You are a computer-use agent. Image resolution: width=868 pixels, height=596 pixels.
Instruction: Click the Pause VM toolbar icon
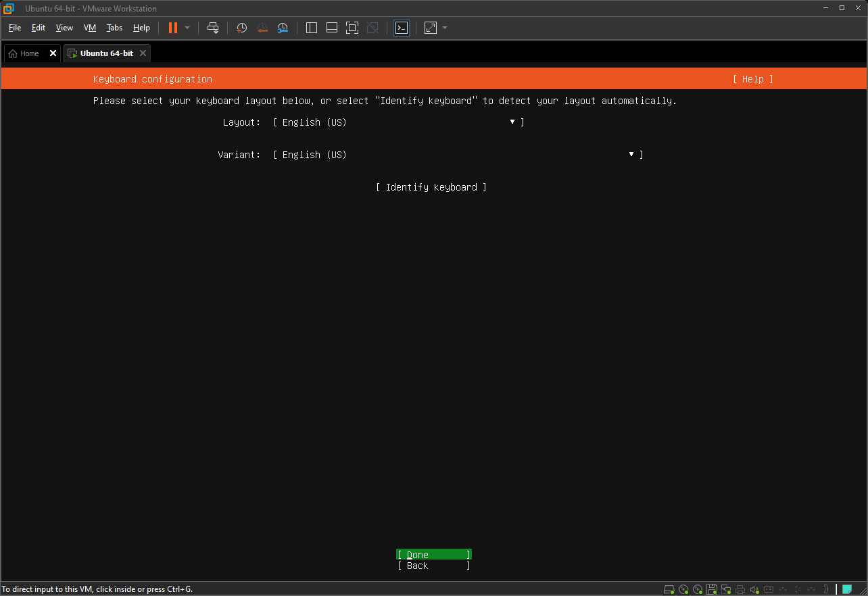coord(173,28)
